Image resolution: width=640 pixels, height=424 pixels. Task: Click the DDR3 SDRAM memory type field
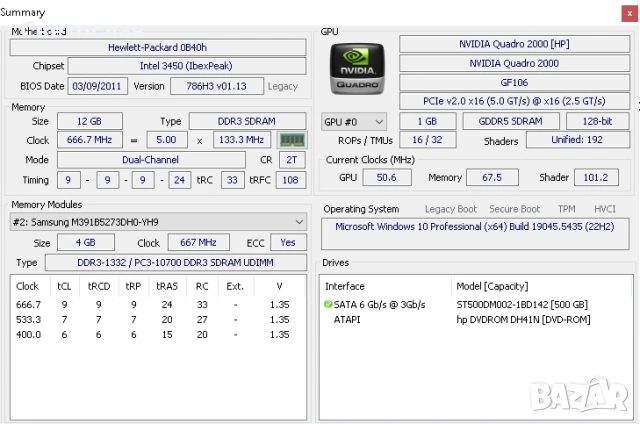click(247, 121)
